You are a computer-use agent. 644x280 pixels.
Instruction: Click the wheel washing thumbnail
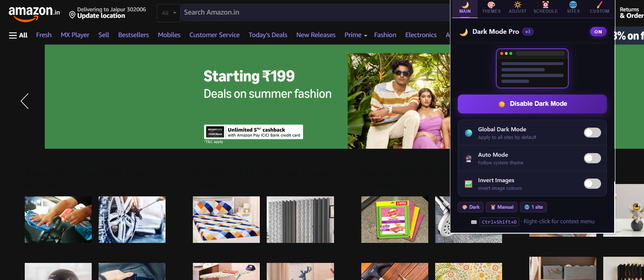(x=132, y=220)
